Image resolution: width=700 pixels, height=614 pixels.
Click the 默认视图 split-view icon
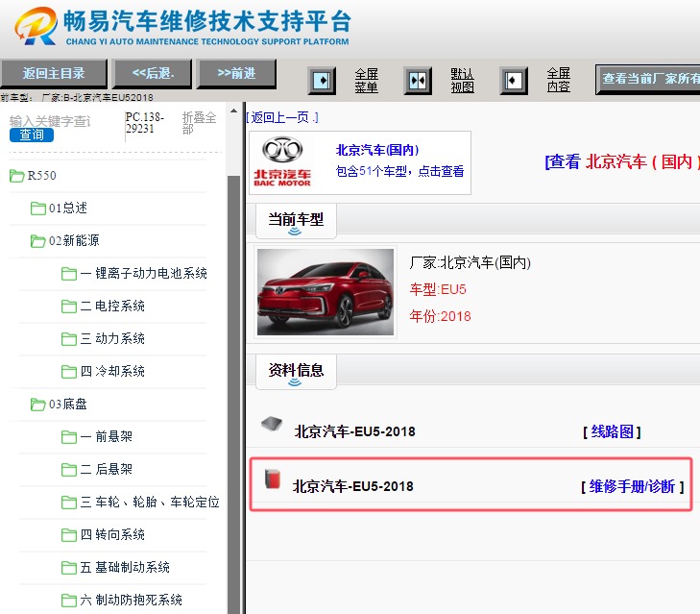[418, 81]
